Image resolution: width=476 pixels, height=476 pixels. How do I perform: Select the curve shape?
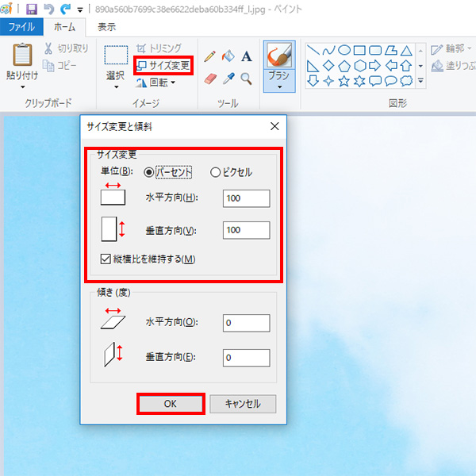pos(328,50)
